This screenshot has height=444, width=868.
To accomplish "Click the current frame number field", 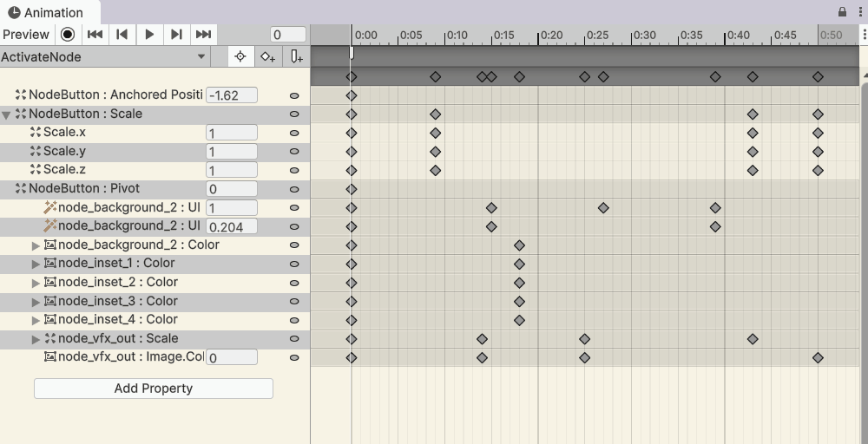I will pos(288,35).
